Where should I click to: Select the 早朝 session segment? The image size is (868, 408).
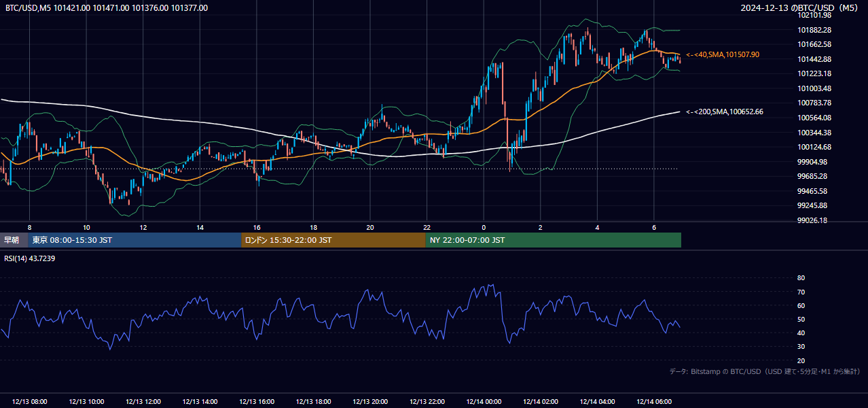(14, 240)
